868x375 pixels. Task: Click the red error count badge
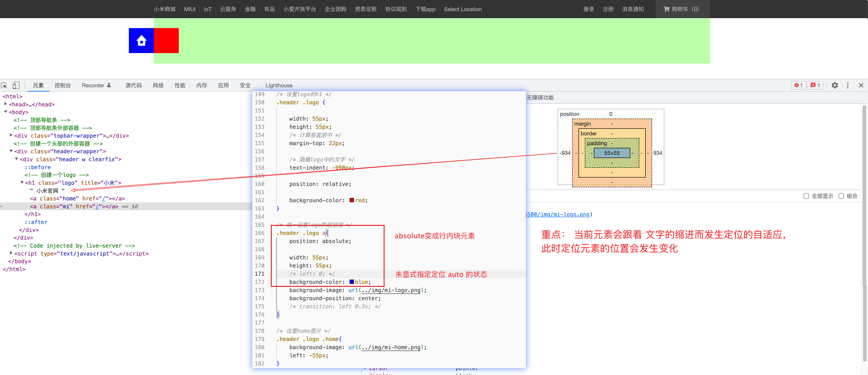tap(798, 85)
